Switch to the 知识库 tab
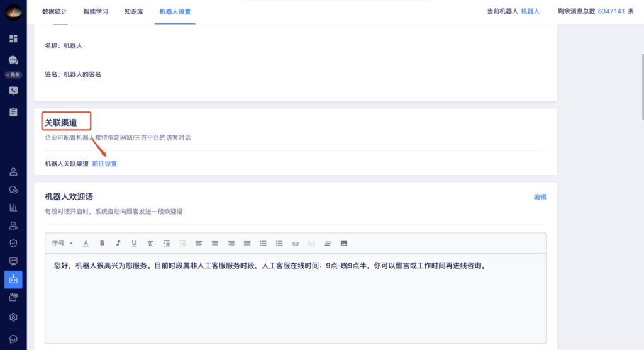This screenshot has width=644, height=350. (134, 11)
